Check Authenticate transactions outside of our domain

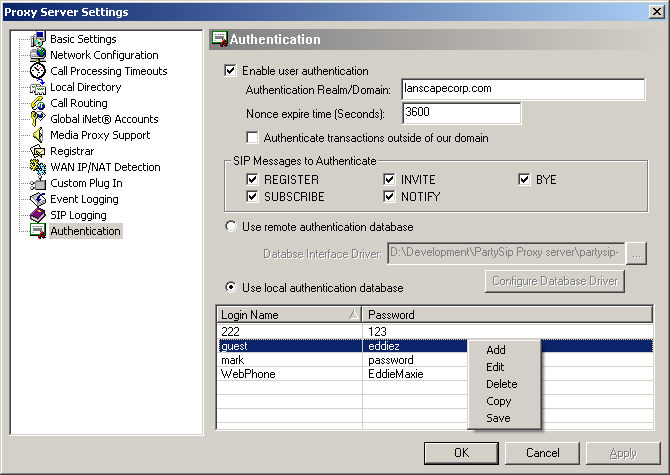coord(253,138)
